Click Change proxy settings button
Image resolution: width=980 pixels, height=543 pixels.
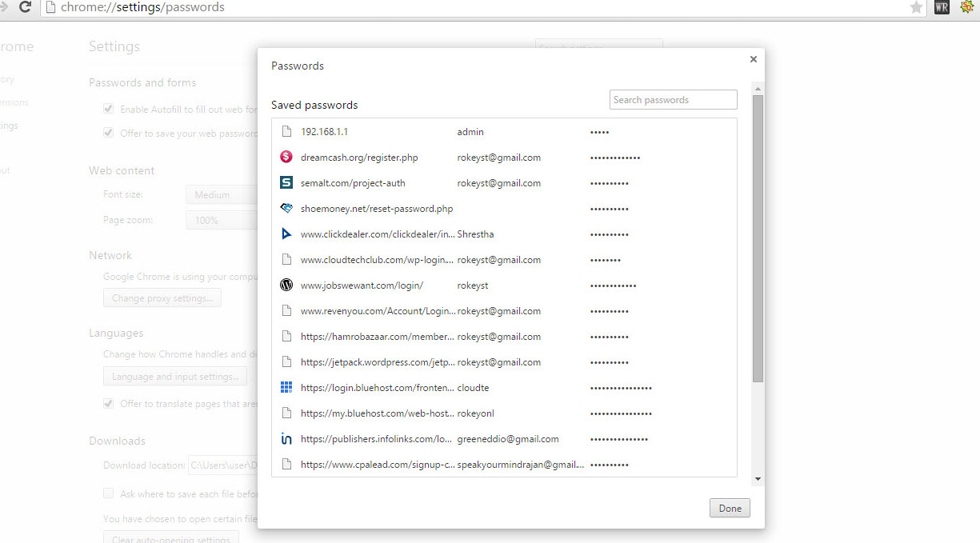click(162, 298)
